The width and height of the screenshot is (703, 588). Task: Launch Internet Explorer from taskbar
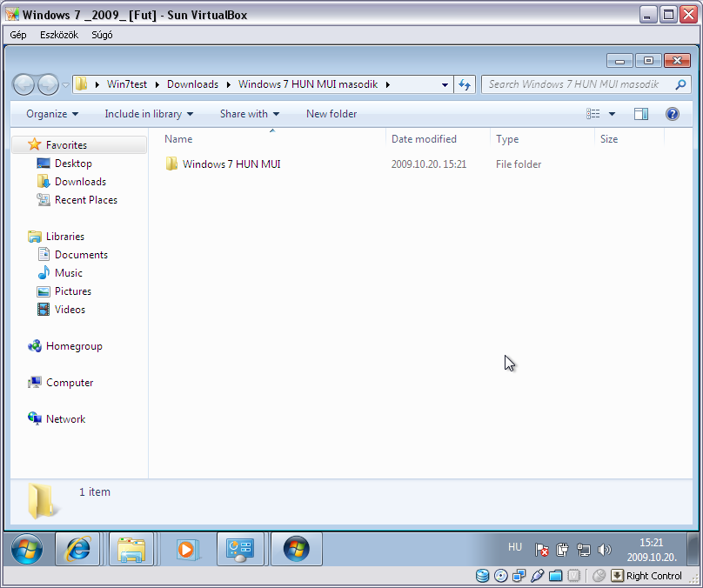pyautogui.click(x=77, y=549)
